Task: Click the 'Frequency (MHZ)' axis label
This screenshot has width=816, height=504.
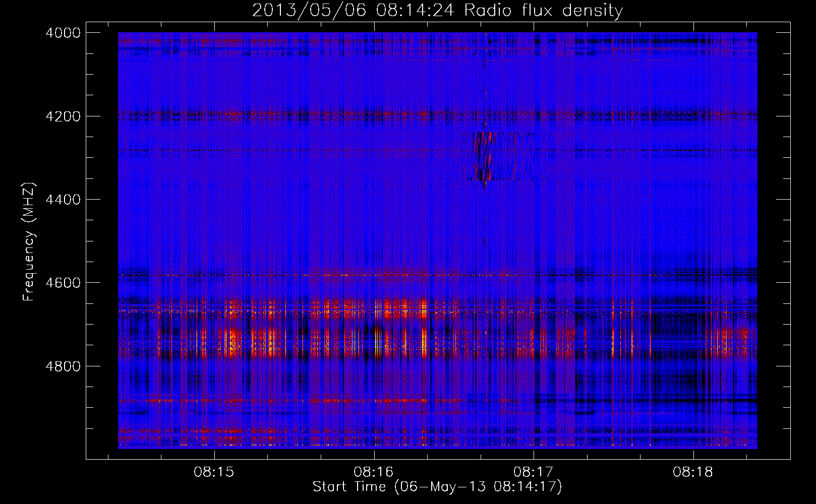Action: pos(29,242)
